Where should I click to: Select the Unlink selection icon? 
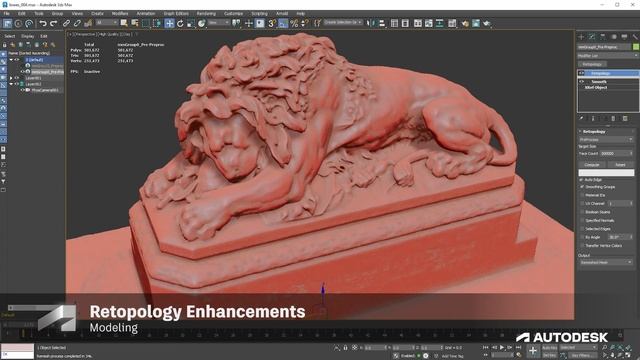[x=77, y=24]
